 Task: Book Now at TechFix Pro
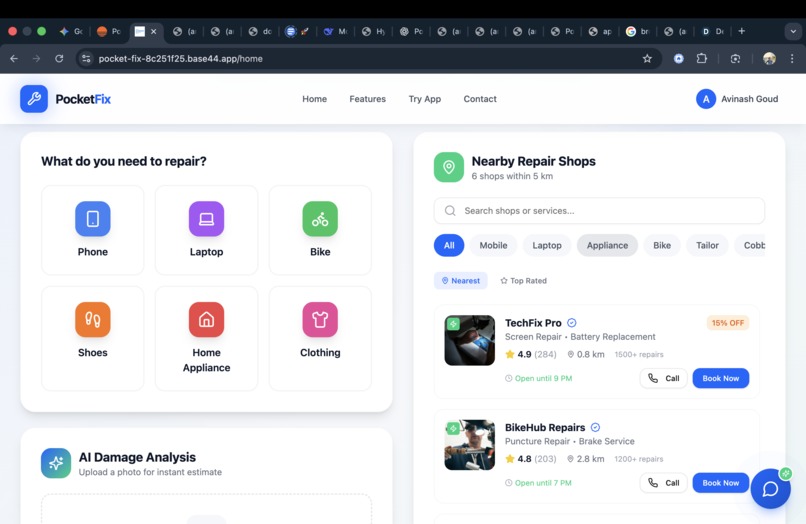click(720, 378)
